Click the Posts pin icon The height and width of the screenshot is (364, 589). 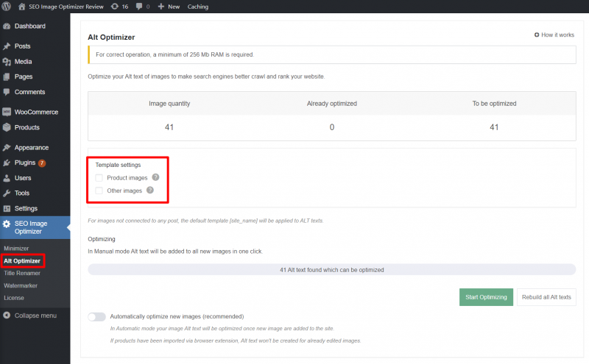[x=7, y=46]
